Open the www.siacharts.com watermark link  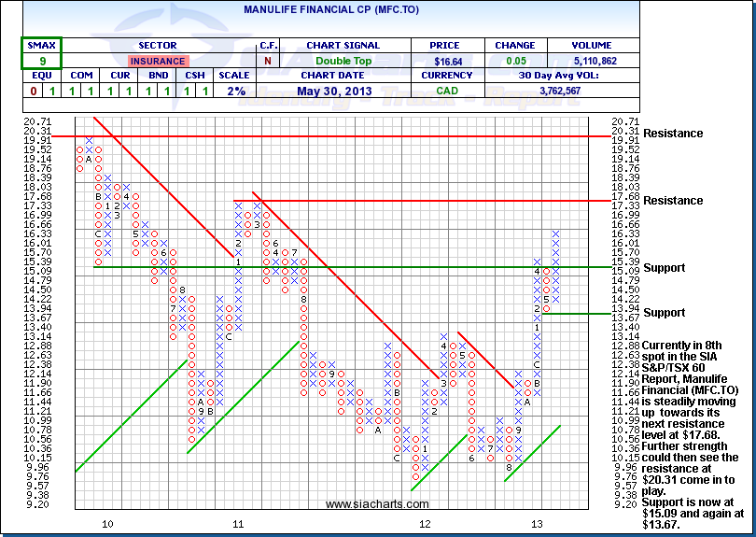point(365,504)
